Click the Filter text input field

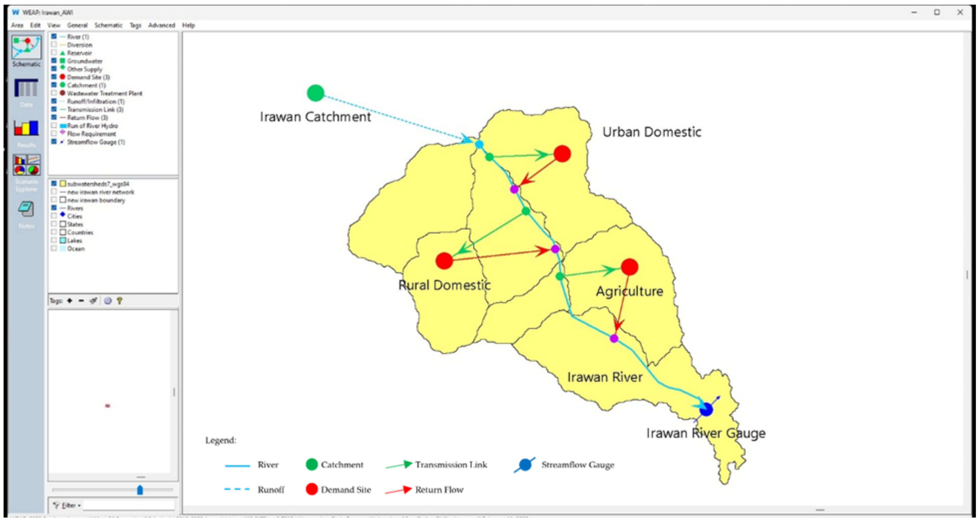pos(129,505)
